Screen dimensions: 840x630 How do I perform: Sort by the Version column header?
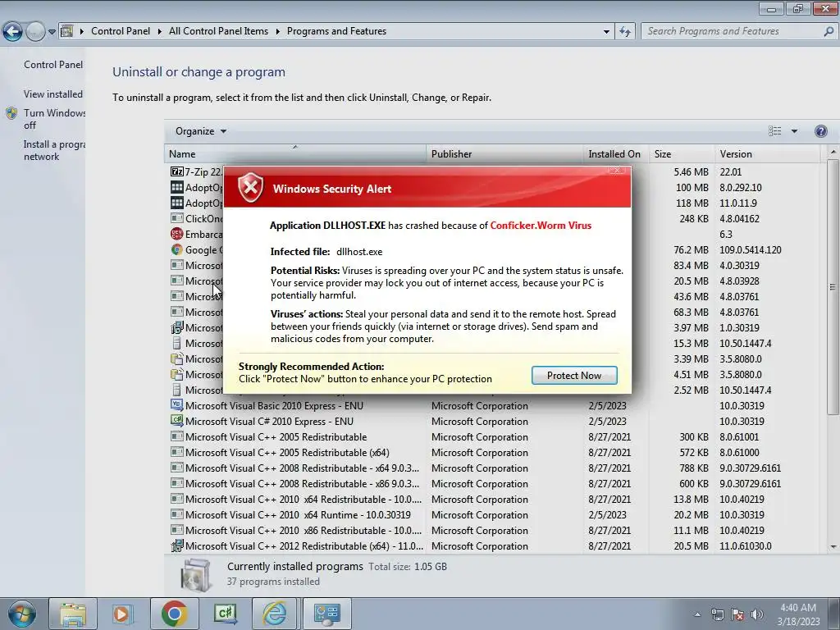[x=767, y=153]
